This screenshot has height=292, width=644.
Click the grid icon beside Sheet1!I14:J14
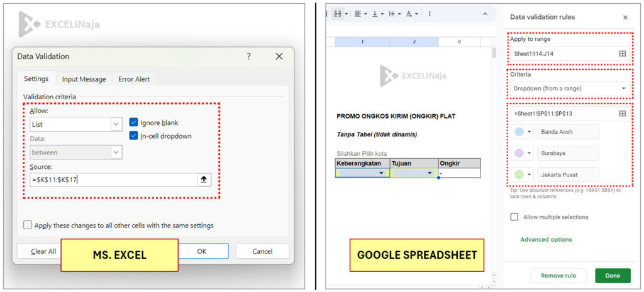pyautogui.click(x=622, y=54)
